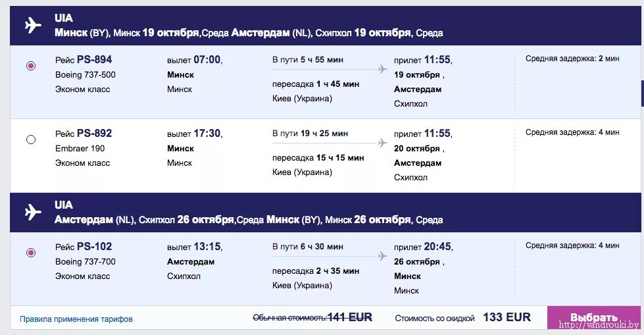Click the crossed-out 141 EUR regular price
The image size is (644, 335).
click(350, 317)
